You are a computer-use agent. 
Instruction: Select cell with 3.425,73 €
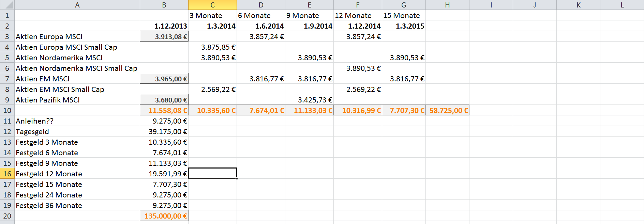309,100
